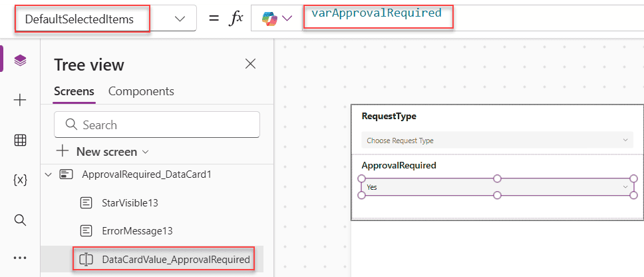This screenshot has height=277, width=644.
Task: Click the Copilot icon in formula bar
Action: pos(269,19)
